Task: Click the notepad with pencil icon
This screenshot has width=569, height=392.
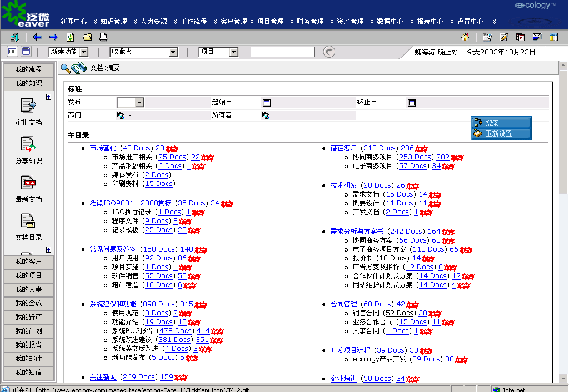Action: point(503,37)
